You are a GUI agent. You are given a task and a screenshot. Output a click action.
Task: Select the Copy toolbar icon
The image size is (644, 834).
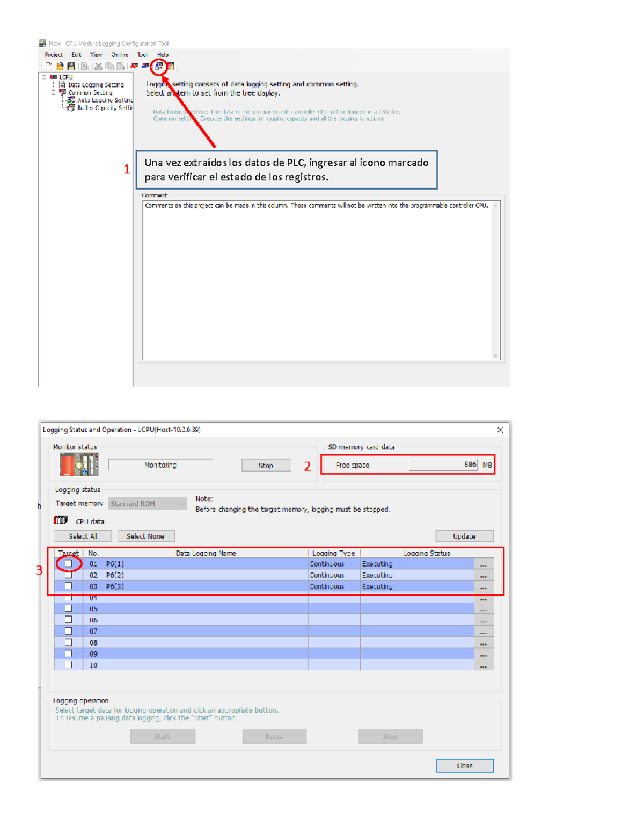[x=109, y=66]
